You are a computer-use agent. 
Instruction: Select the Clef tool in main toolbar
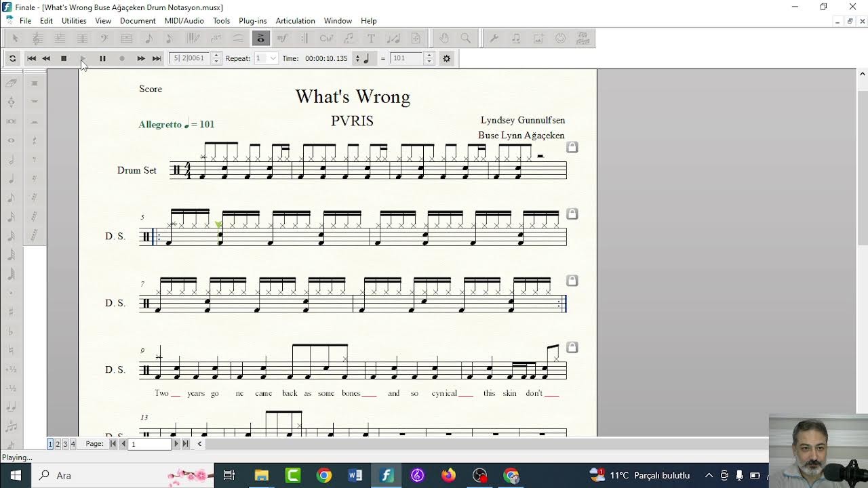point(104,39)
